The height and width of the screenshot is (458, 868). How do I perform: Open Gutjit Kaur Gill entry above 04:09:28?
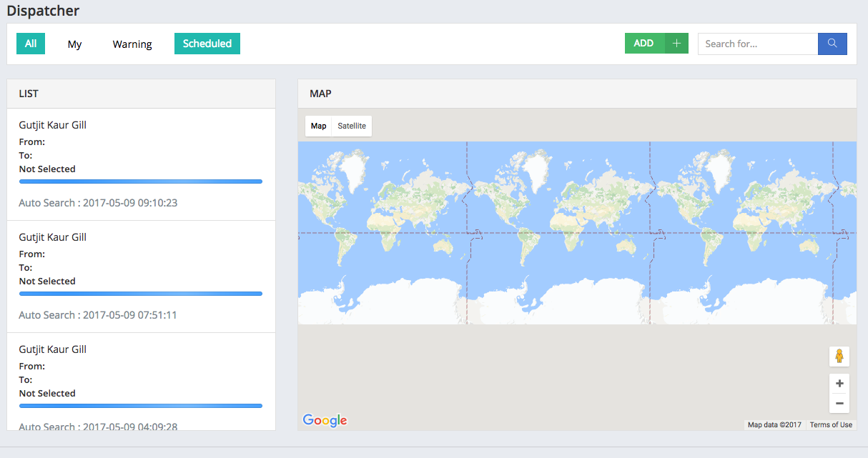coord(53,349)
